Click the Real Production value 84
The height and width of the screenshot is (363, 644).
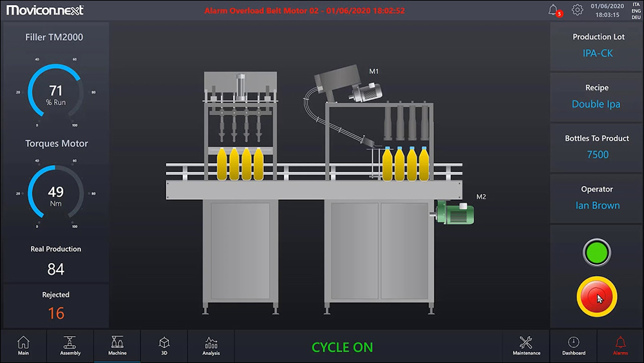coord(56,270)
